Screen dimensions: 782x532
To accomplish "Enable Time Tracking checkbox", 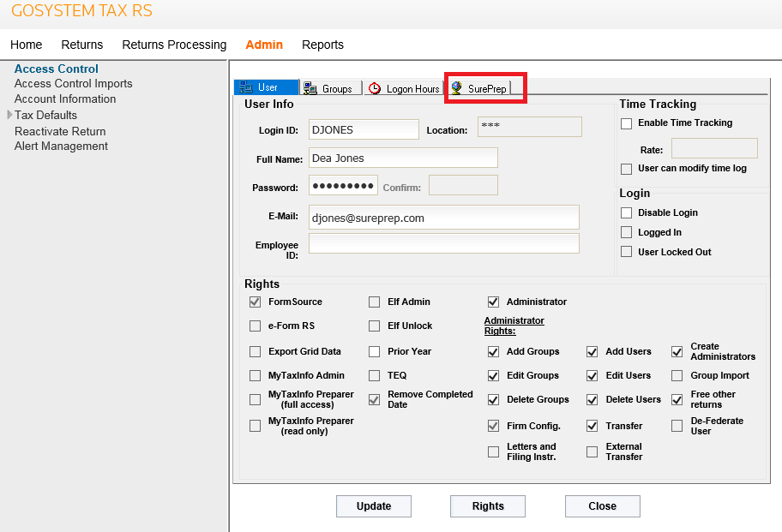I will click(626, 123).
